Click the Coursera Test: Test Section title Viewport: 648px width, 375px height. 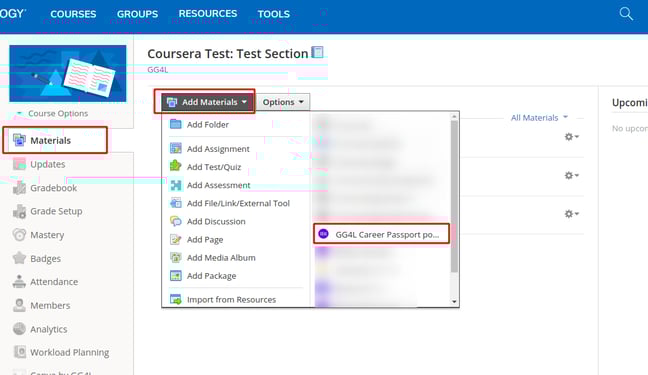pyautogui.click(x=228, y=53)
